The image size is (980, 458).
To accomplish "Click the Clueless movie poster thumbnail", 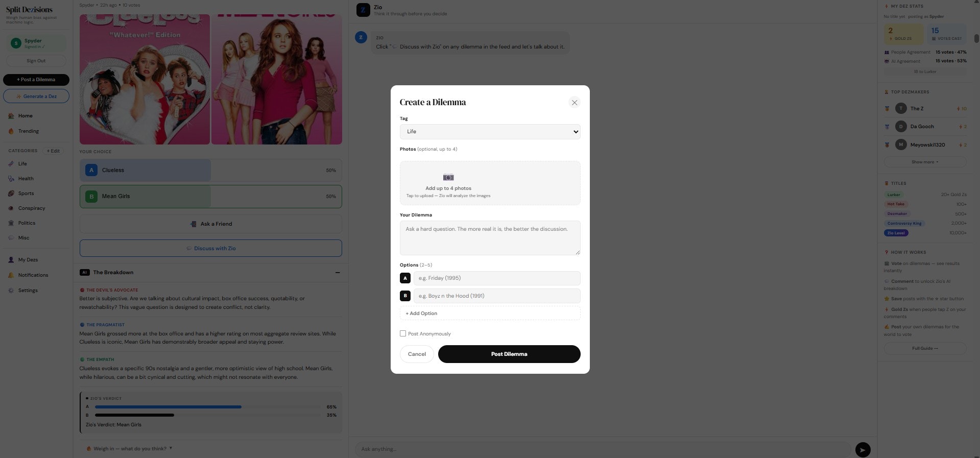I will point(145,79).
